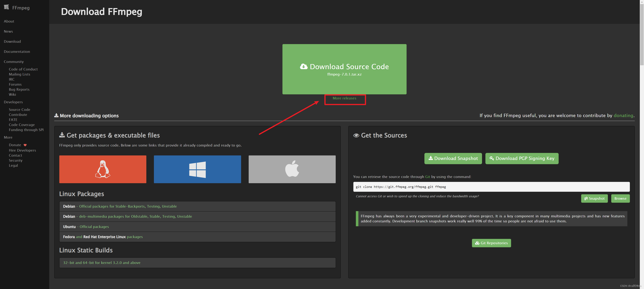The height and width of the screenshot is (289, 644).
Task: Click More releases button below source code
Action: coord(344,98)
